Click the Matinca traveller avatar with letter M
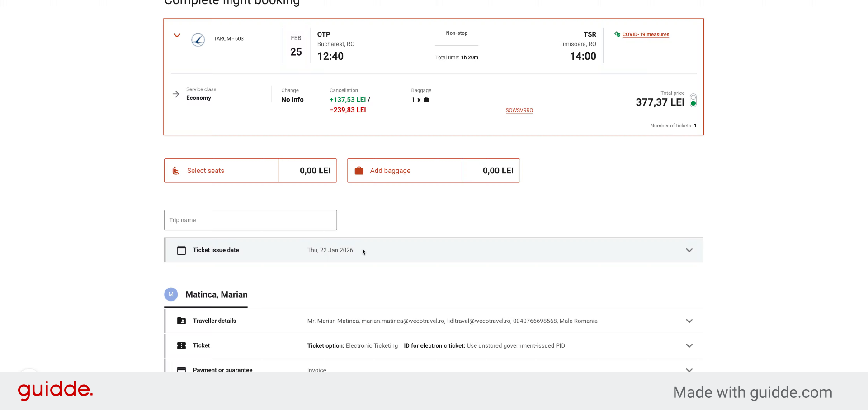868x410 pixels. [x=171, y=294]
